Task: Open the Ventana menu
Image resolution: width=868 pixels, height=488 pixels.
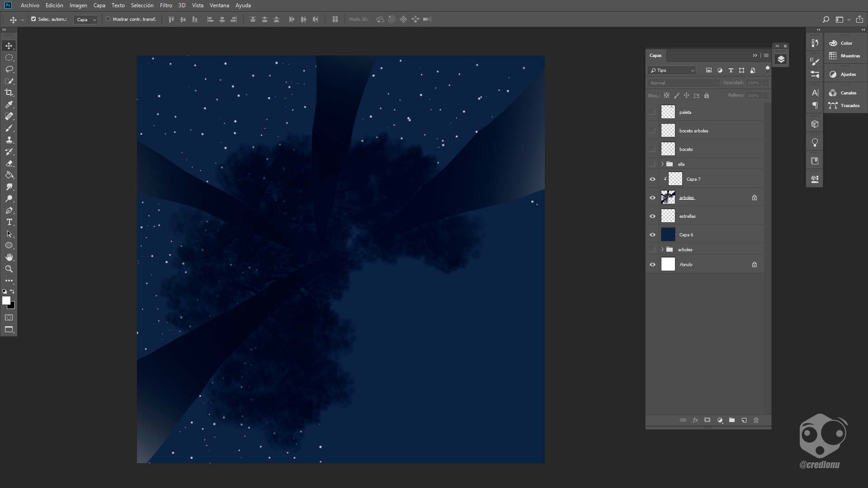Action: [x=219, y=5]
